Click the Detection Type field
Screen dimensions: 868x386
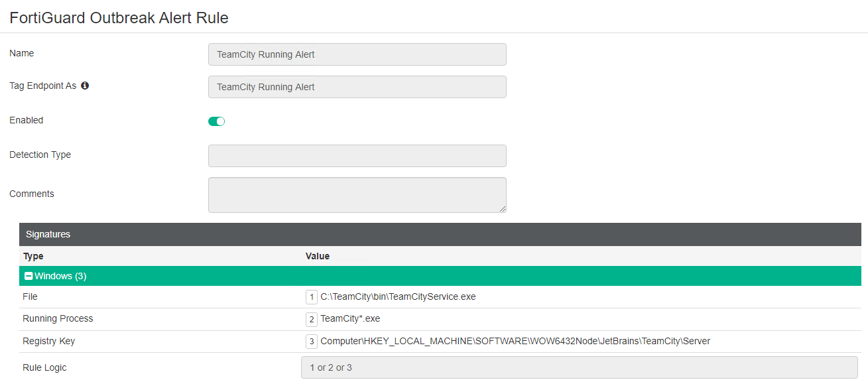tap(357, 156)
